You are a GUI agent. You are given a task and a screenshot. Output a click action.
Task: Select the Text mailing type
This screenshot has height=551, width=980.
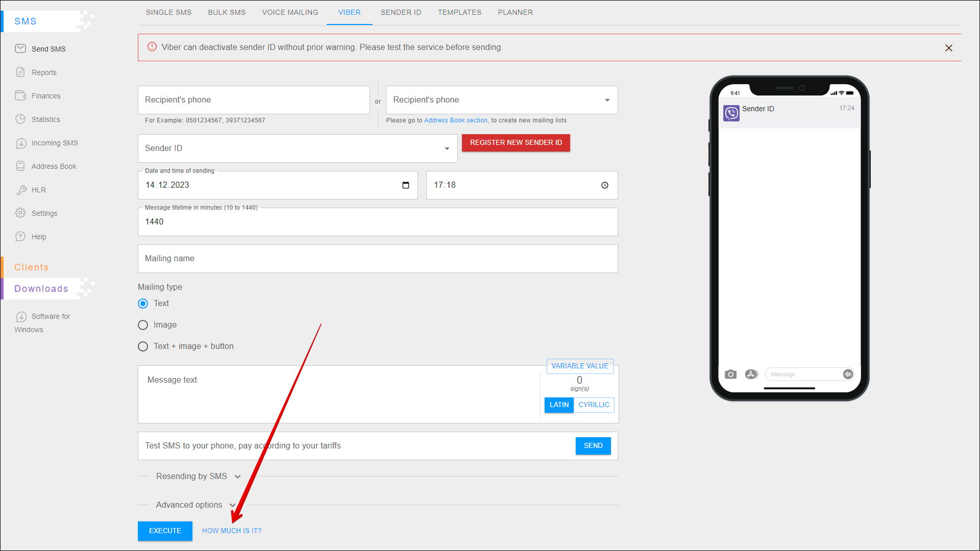click(x=143, y=304)
